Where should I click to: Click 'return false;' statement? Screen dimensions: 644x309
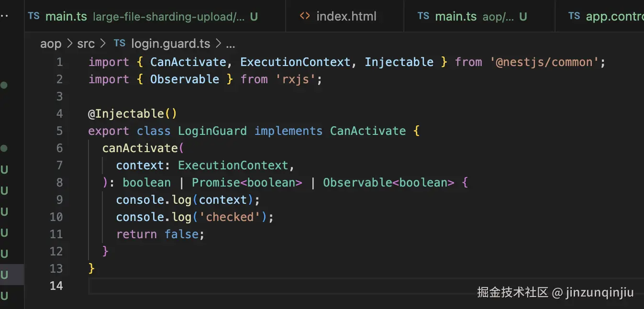(x=160, y=234)
